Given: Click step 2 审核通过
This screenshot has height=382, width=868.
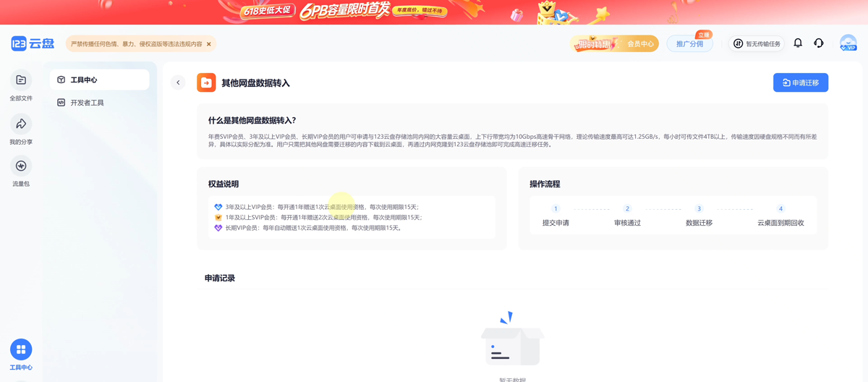Looking at the screenshot, I should (627, 216).
